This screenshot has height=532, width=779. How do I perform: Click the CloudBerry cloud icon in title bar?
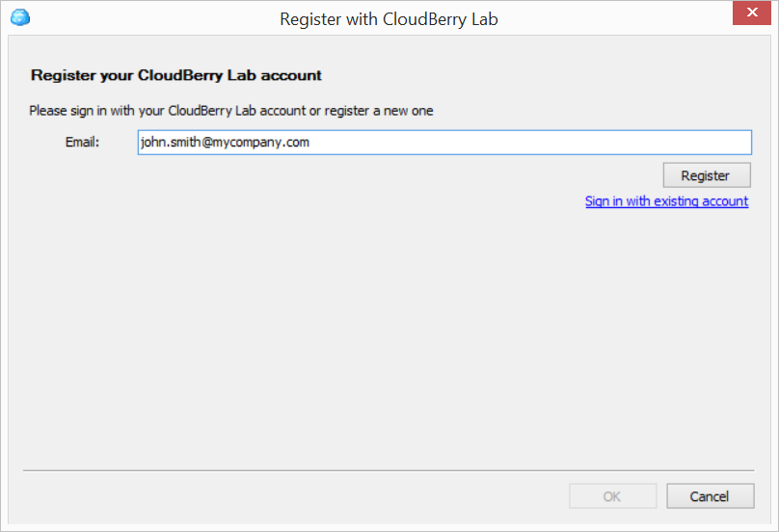[x=20, y=18]
